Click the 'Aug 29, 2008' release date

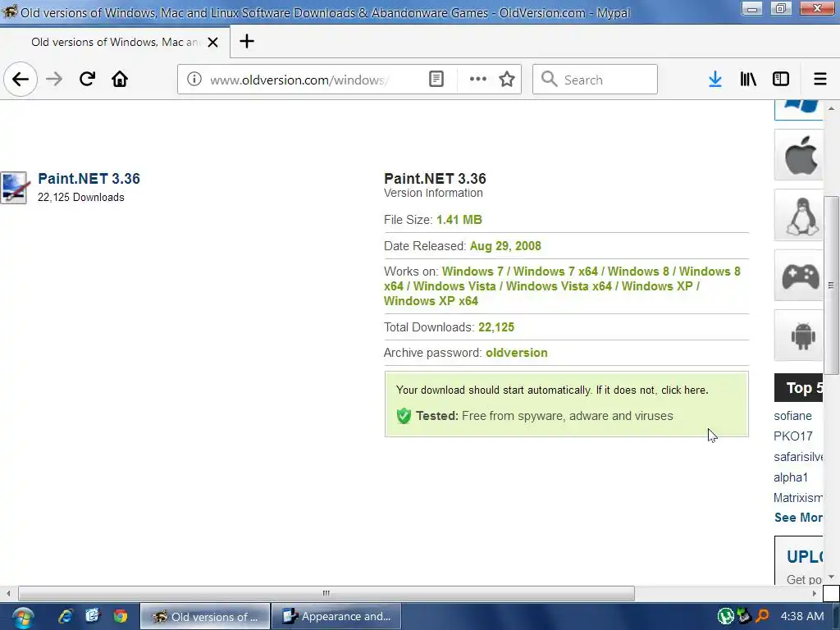(505, 246)
